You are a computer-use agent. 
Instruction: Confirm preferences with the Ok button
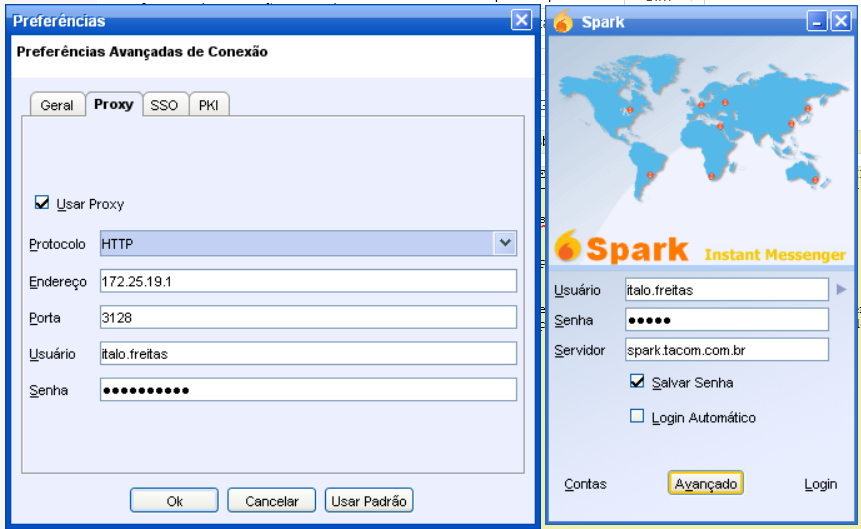pyautogui.click(x=174, y=500)
